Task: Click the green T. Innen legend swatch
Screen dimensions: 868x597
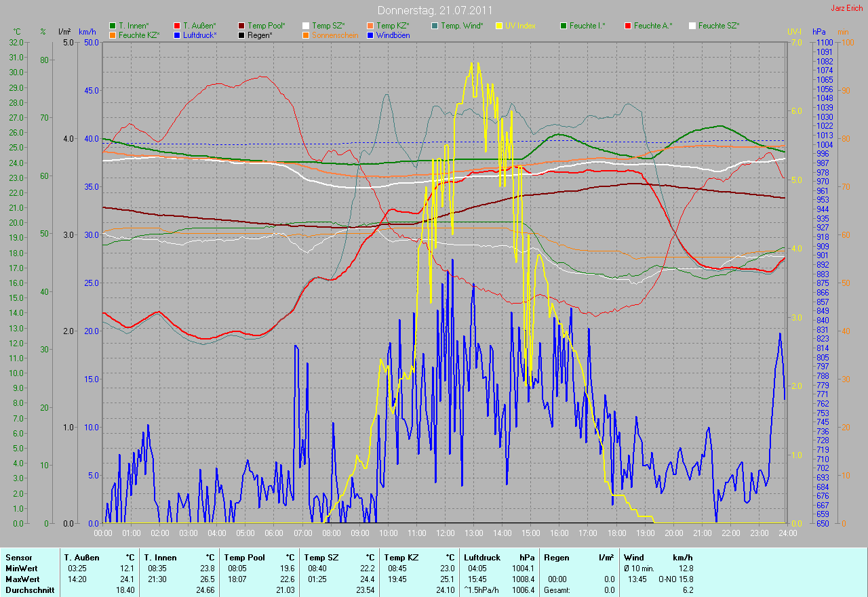Action: (113, 26)
